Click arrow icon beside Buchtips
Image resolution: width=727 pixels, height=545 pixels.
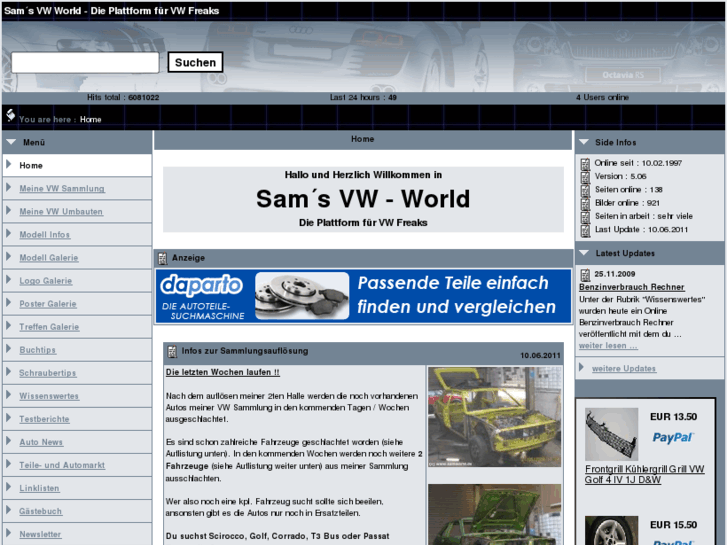pos(8,348)
